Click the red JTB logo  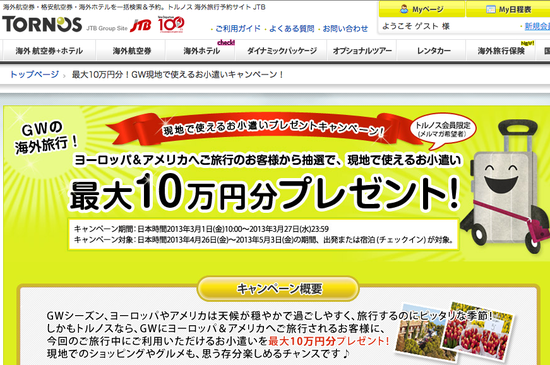[140, 25]
